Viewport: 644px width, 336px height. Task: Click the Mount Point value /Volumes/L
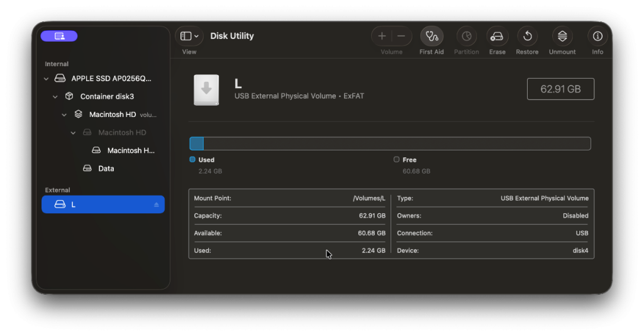coord(369,198)
